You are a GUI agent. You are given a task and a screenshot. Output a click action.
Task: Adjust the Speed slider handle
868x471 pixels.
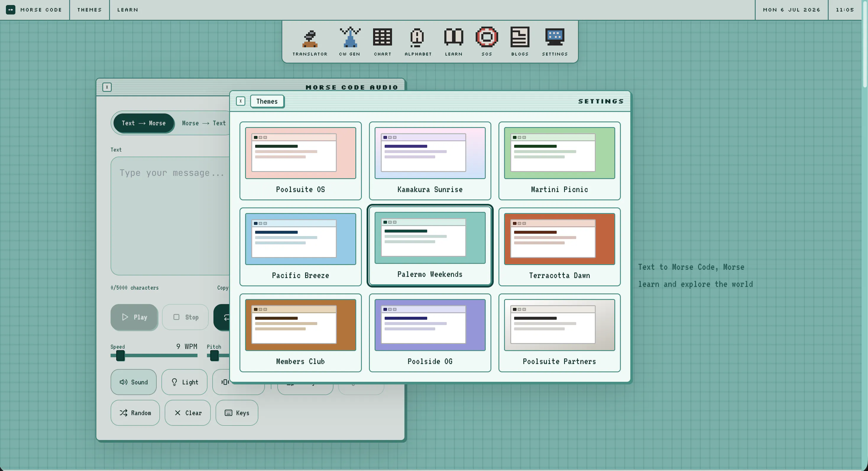click(x=120, y=355)
